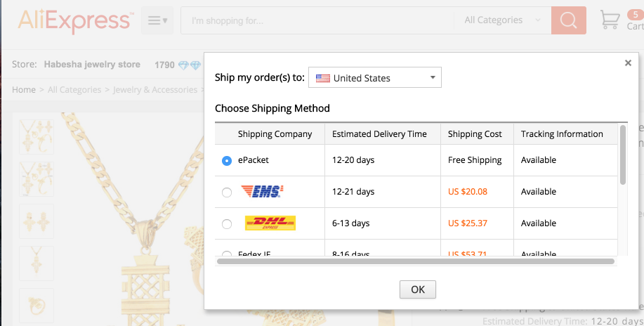This screenshot has width=644, height=326.
Task: Click the store diamond rating icon
Action: tap(190, 65)
